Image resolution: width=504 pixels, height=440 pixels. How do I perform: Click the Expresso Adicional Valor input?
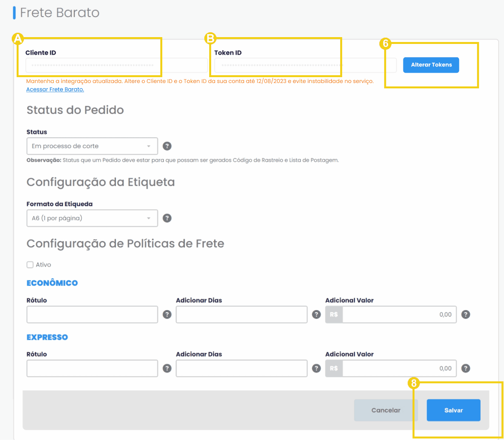pos(399,368)
